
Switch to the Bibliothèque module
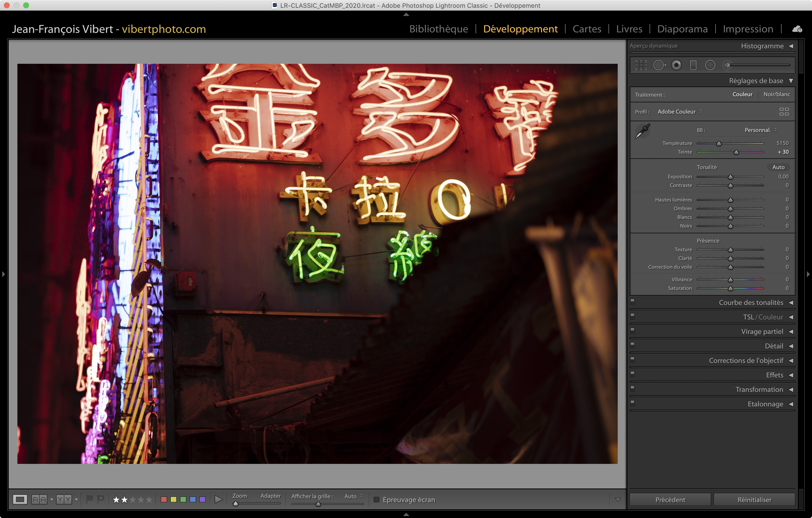438,29
